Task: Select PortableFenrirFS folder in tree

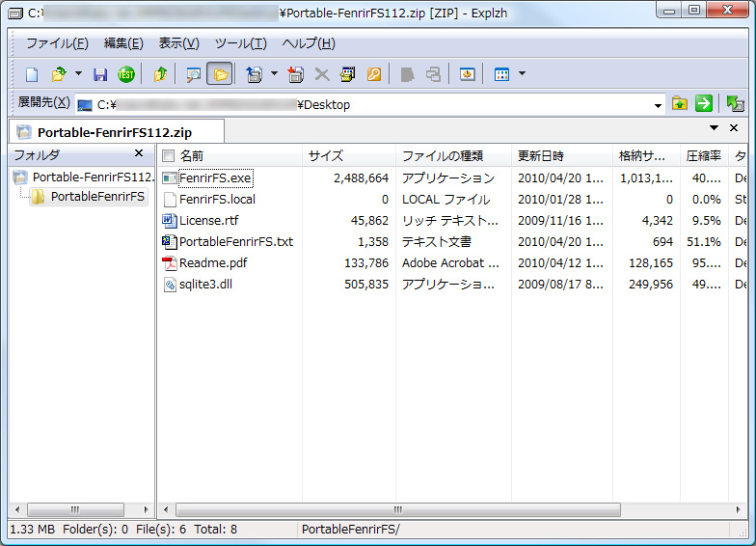Action: pos(96,196)
